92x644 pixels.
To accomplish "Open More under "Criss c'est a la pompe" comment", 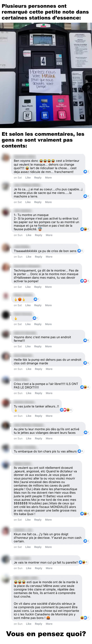I will (x=49, y=393).
